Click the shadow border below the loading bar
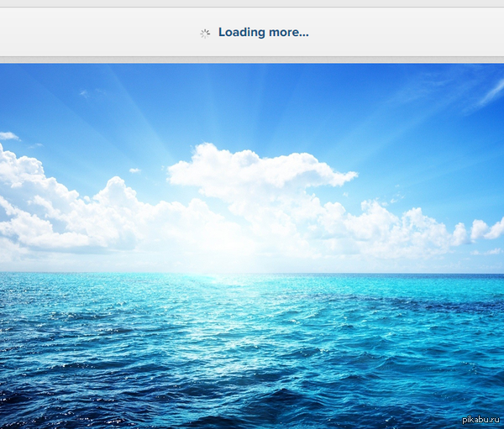Viewport: 504px width, 429px height. tap(252, 60)
